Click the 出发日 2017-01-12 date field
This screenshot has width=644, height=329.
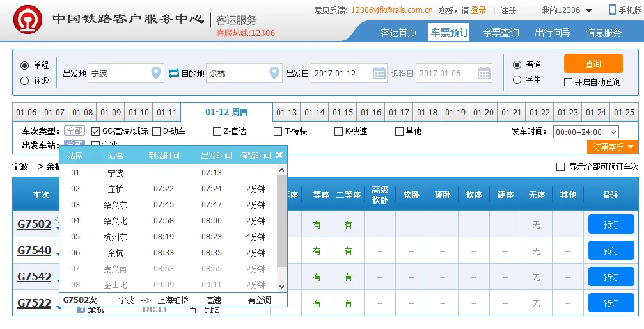click(349, 73)
